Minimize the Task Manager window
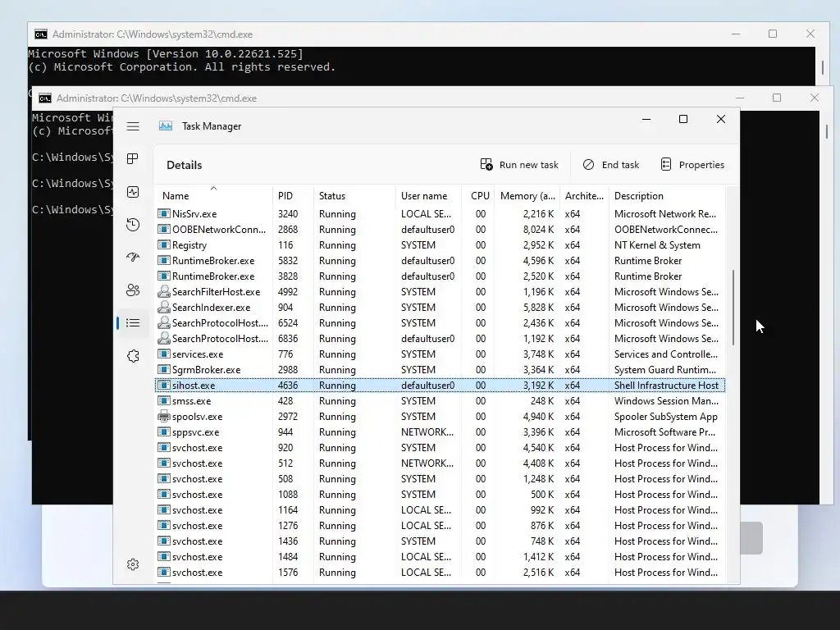Image resolution: width=840 pixels, height=630 pixels. point(646,119)
